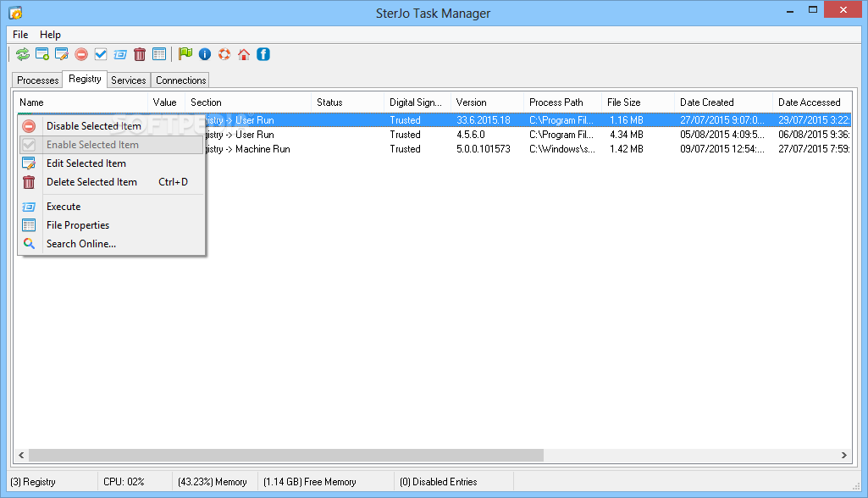Sort by the File Size column header
868x498 pixels.
pos(638,102)
